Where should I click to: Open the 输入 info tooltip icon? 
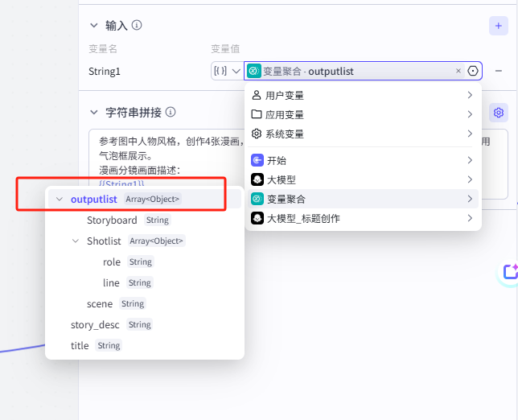pyautogui.click(x=137, y=25)
